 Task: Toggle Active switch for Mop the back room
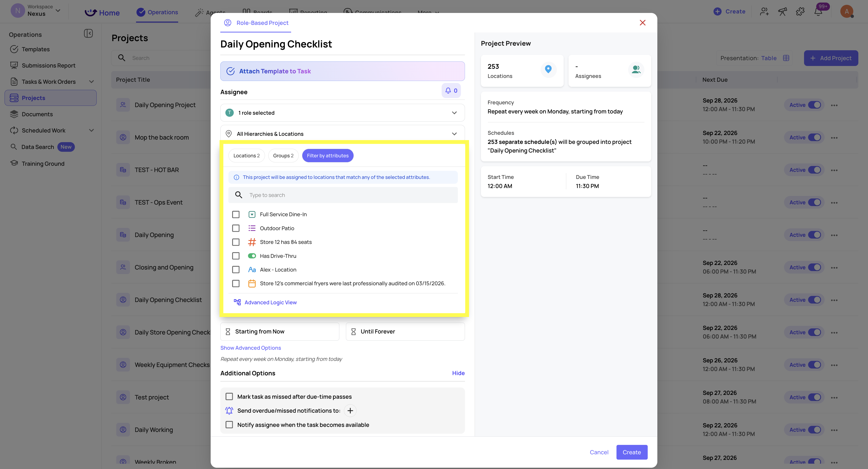(x=814, y=138)
